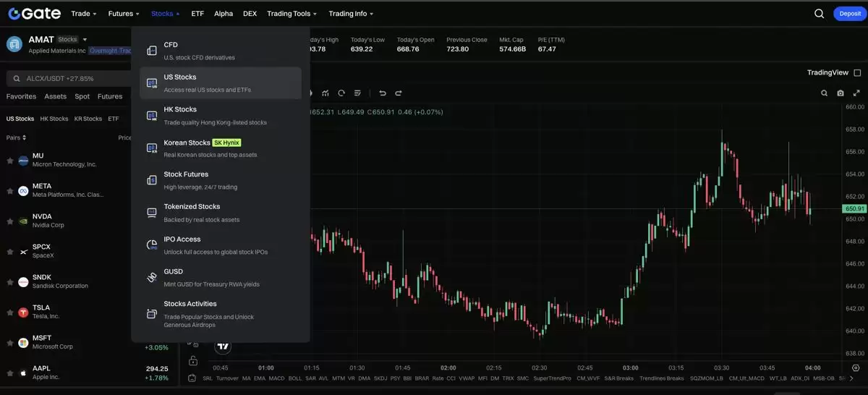The height and width of the screenshot is (395, 868).
Task: Click the chart replay circular arrow icon
Action: tap(341, 93)
